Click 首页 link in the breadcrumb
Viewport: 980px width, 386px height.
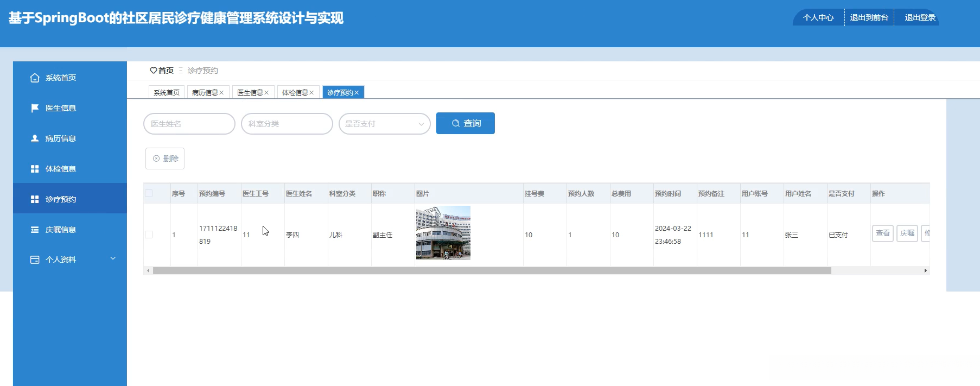166,71
